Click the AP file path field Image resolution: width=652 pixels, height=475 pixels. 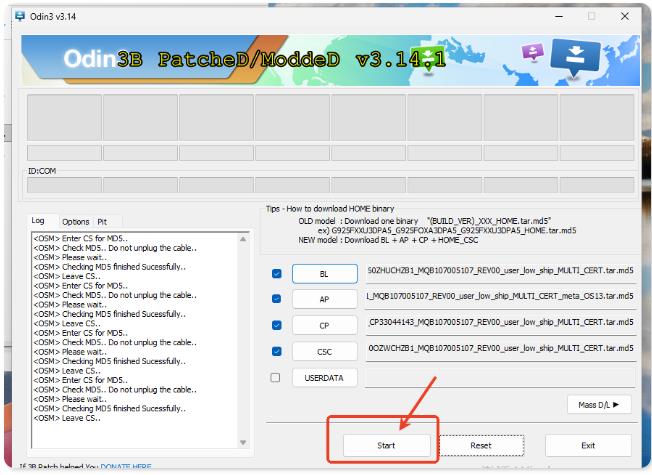pyautogui.click(x=500, y=297)
